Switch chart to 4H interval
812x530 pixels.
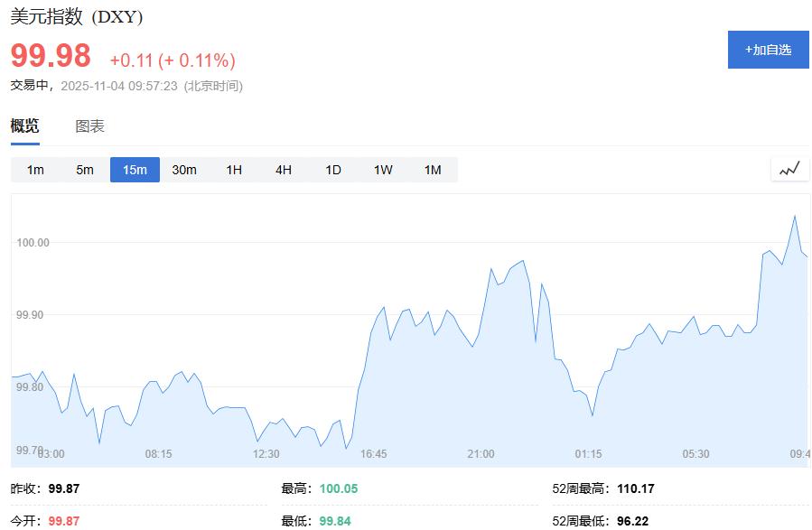pyautogui.click(x=283, y=169)
